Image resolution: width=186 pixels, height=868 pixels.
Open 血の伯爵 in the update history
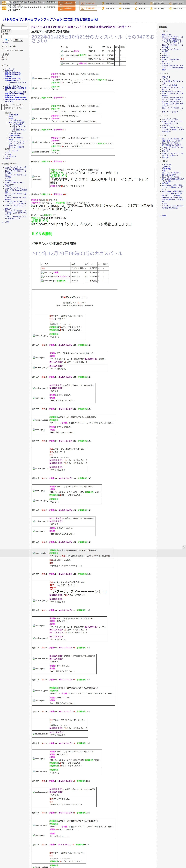165,183
